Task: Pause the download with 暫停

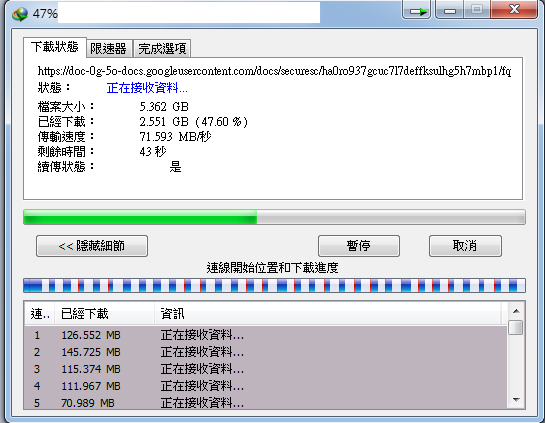Action: coord(359,246)
